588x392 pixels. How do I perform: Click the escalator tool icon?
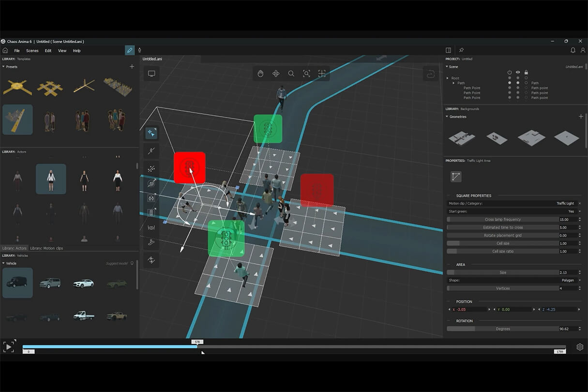pyautogui.click(x=151, y=242)
